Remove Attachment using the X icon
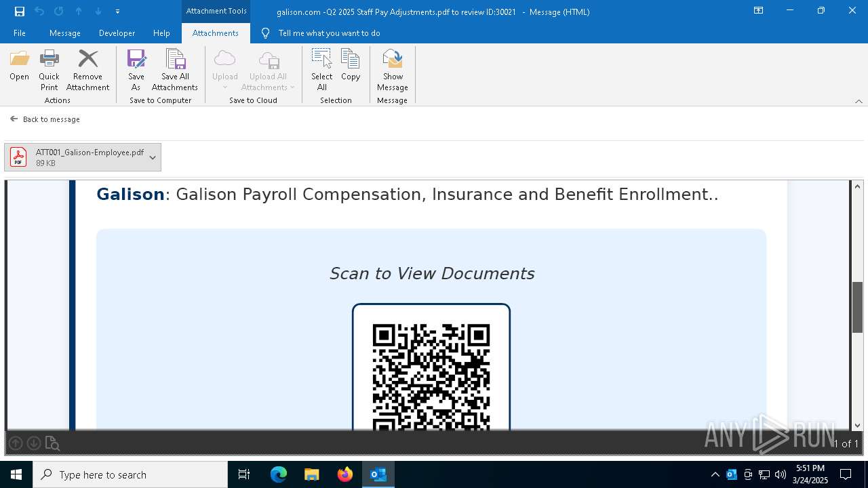868x488 pixels. [x=87, y=70]
